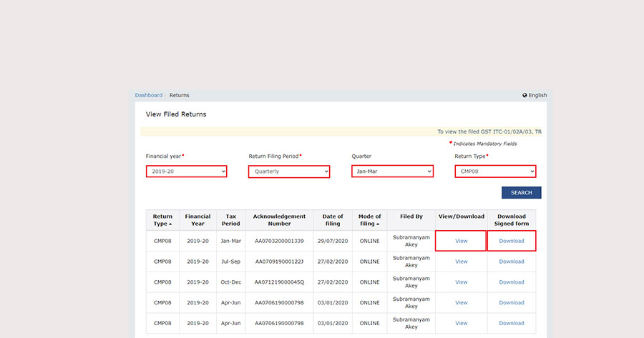Open the Quarter dropdown set to Jan-Mar
Screen dimensions: 644x338
click(x=392, y=172)
